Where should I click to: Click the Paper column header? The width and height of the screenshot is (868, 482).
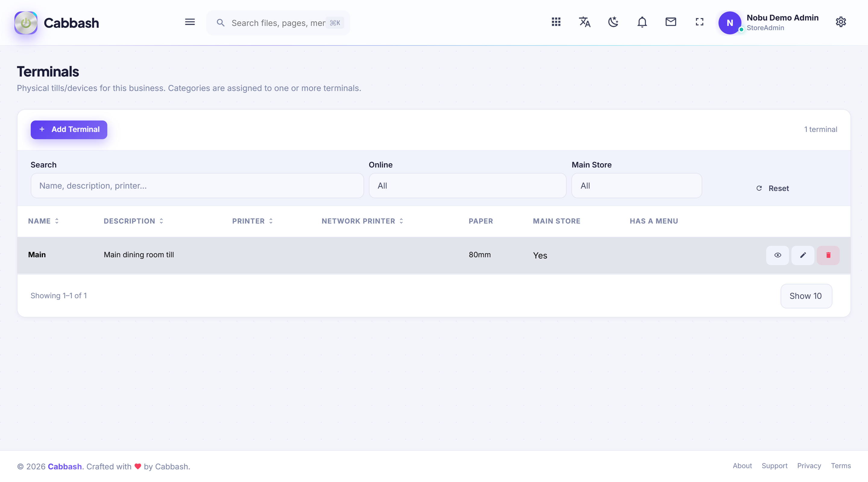click(480, 221)
